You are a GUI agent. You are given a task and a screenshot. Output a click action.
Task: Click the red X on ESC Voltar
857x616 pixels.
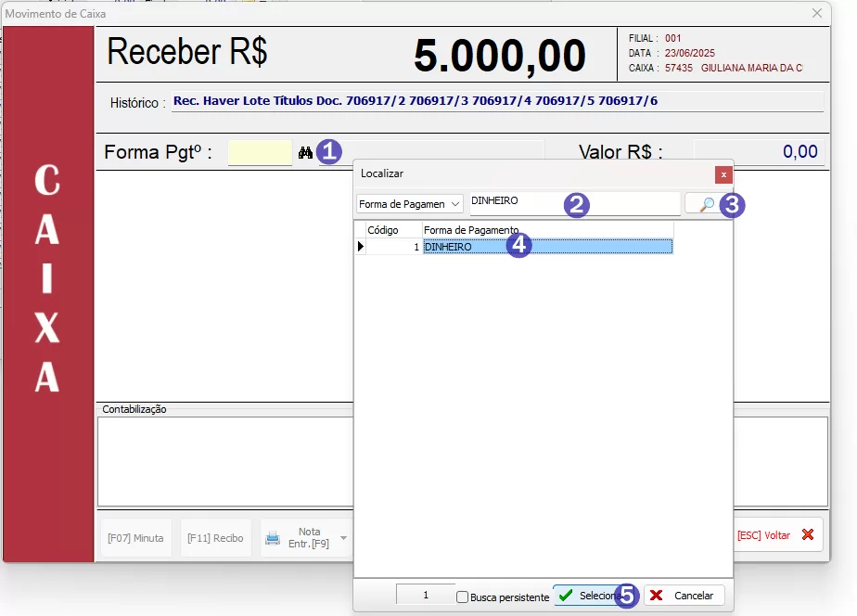(x=807, y=535)
